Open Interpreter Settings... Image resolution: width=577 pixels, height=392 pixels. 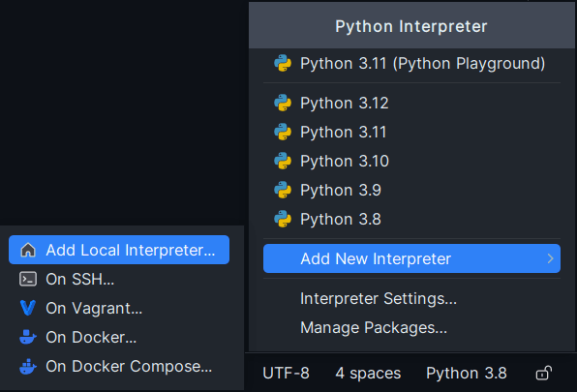[411, 298]
